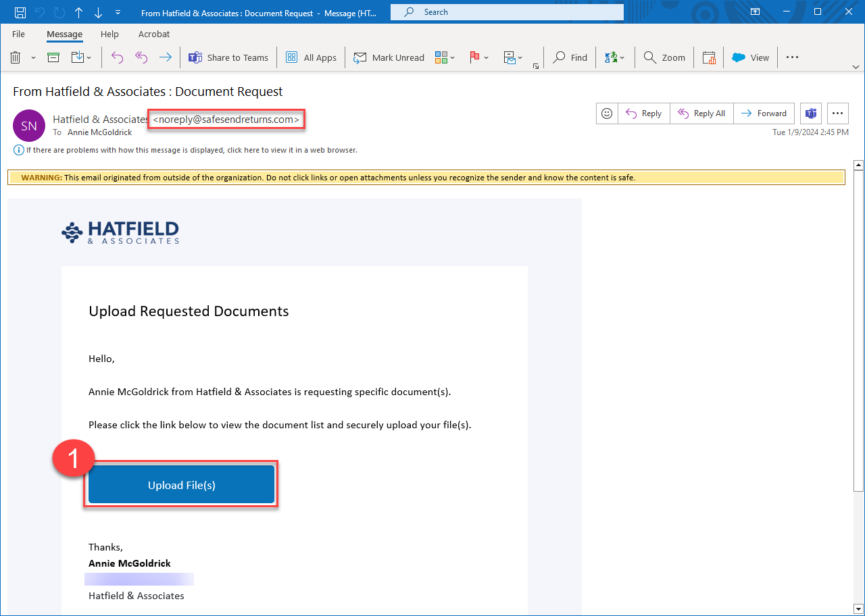Image resolution: width=865 pixels, height=616 pixels.
Task: Mark the message as unread
Action: coord(389,57)
